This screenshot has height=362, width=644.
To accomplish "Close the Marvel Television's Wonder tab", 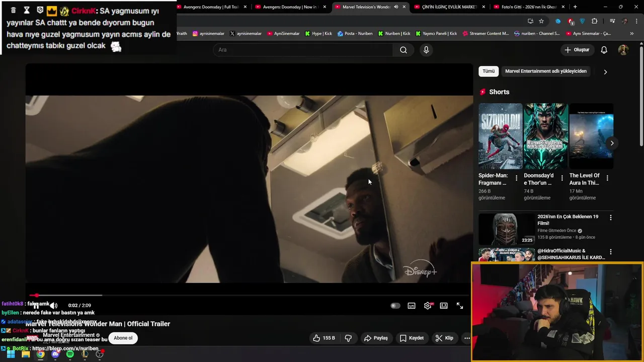I will (404, 7).
